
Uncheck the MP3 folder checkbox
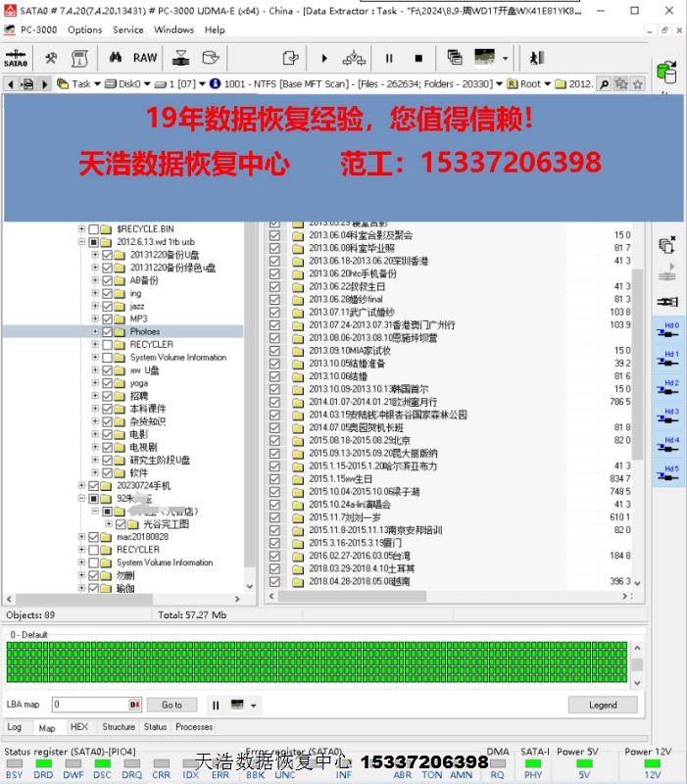pos(107,318)
